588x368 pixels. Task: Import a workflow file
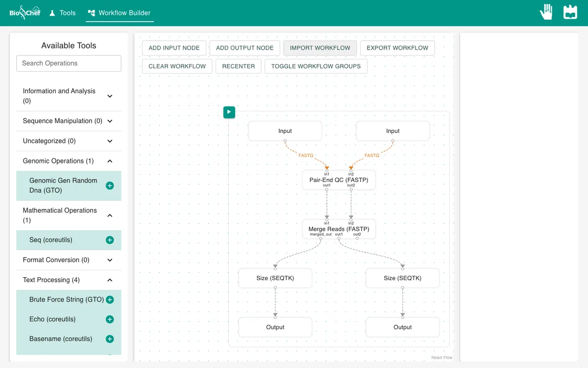click(x=320, y=48)
